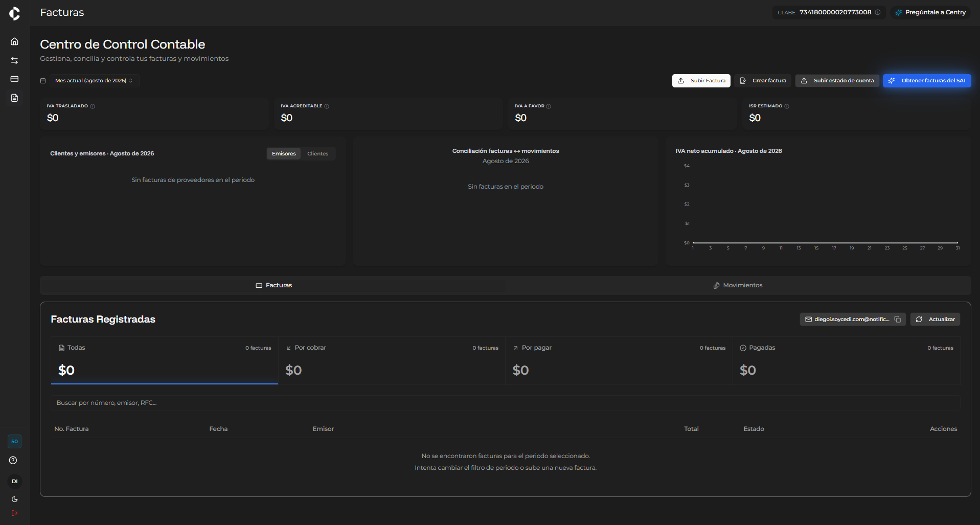Click the 'Total' column header

tap(691, 429)
